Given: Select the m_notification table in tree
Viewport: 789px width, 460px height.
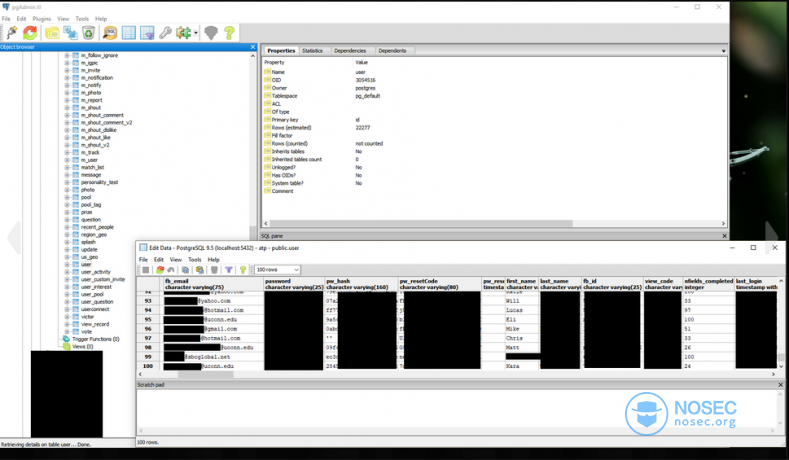Looking at the screenshot, I should [97, 78].
